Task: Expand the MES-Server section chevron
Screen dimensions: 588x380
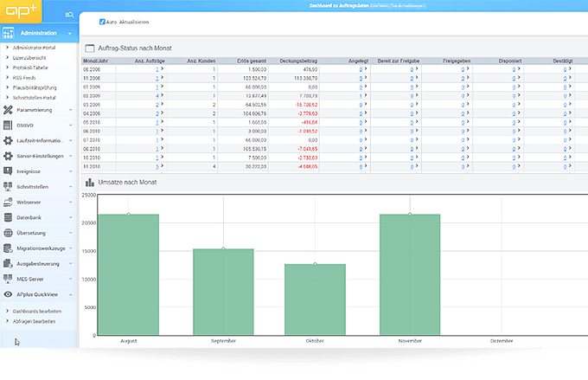Action: (70, 279)
